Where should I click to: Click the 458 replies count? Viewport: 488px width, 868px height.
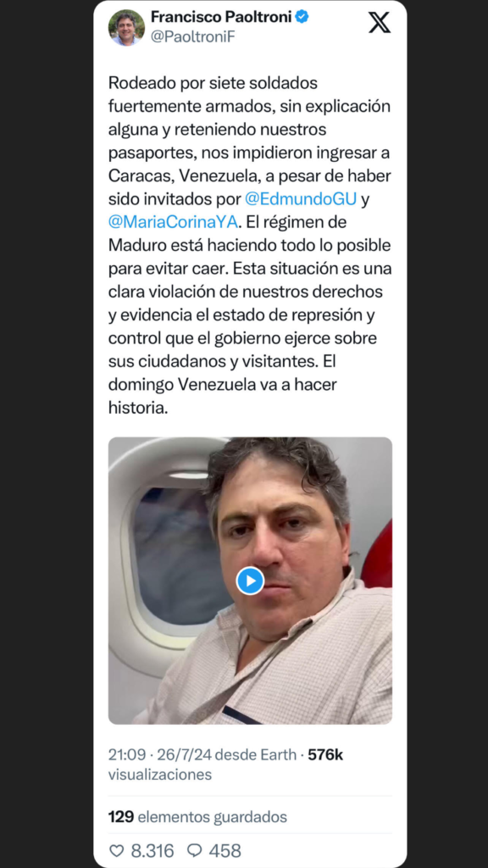225,850
